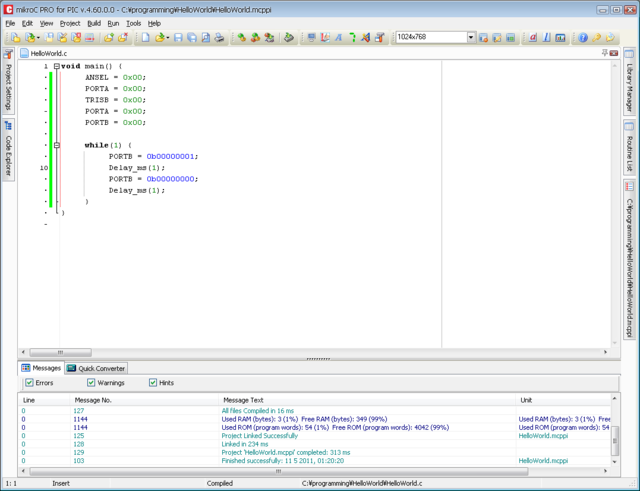Select the HelloWorld.c editor tab
The image size is (640, 491).
[x=44, y=53]
